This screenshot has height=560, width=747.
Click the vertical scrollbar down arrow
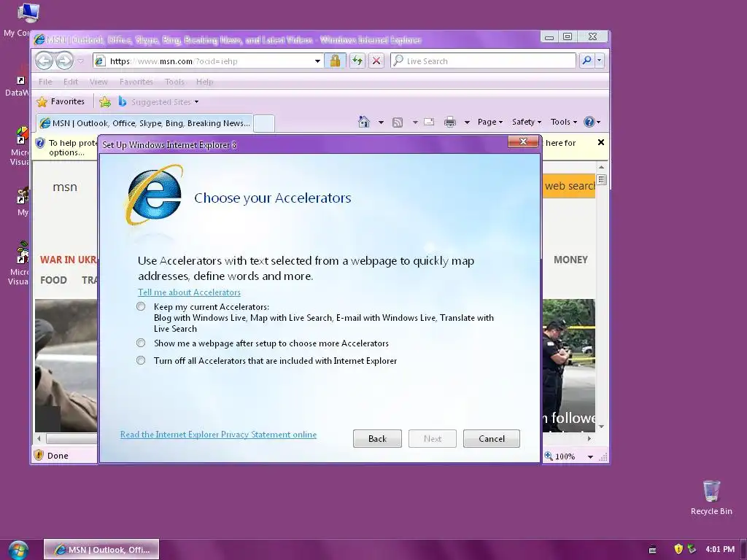coord(601,426)
